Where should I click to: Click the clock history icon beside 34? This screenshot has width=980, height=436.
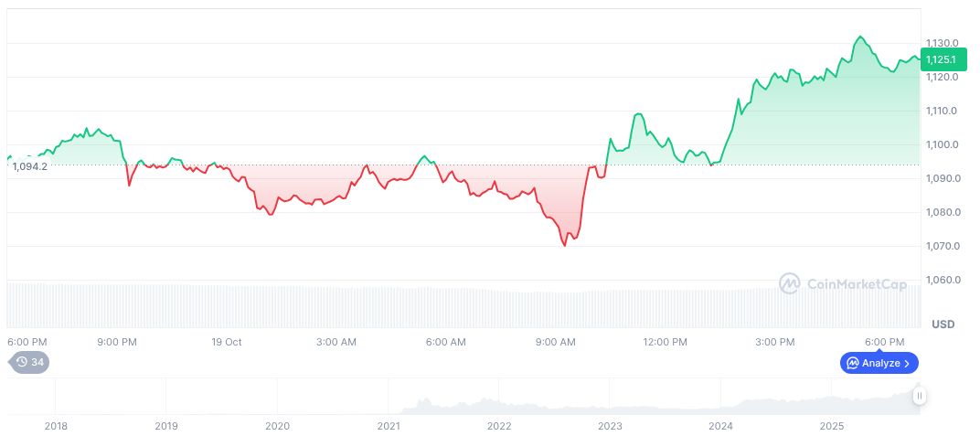pyautogui.click(x=22, y=362)
